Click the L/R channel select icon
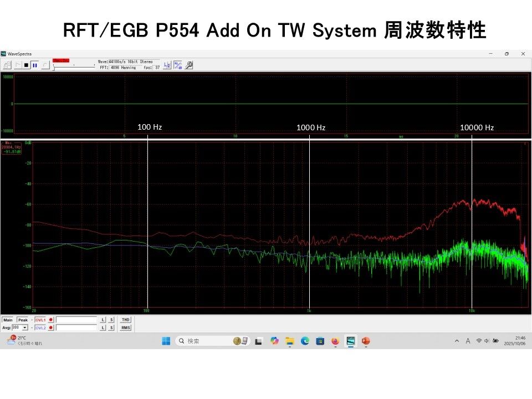The width and height of the screenshot is (532, 399). (167, 65)
